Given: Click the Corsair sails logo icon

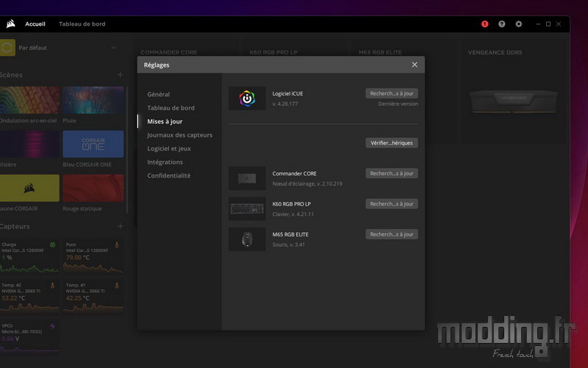Looking at the screenshot, I should (x=11, y=24).
